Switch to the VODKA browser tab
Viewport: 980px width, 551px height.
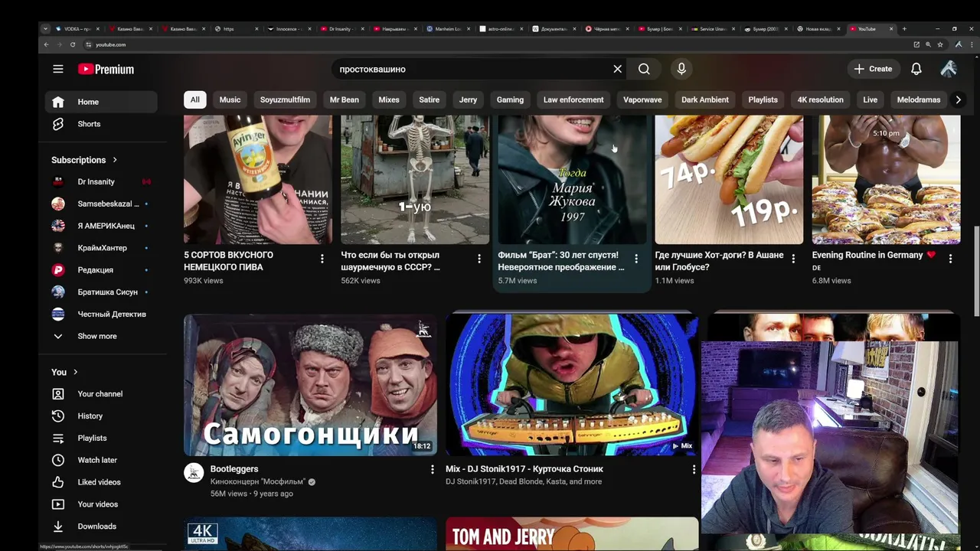click(x=79, y=29)
